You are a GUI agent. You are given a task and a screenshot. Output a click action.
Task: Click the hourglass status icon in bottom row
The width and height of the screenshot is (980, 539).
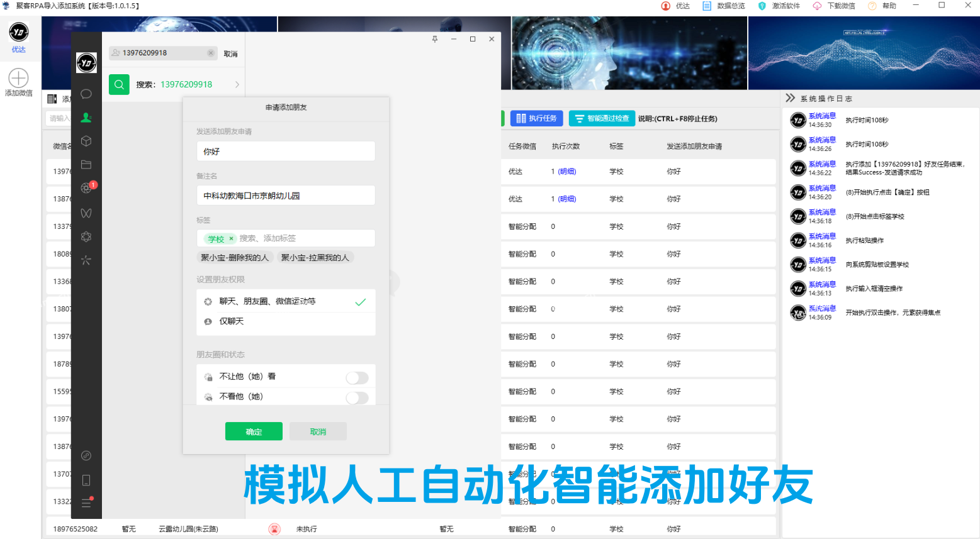274,529
